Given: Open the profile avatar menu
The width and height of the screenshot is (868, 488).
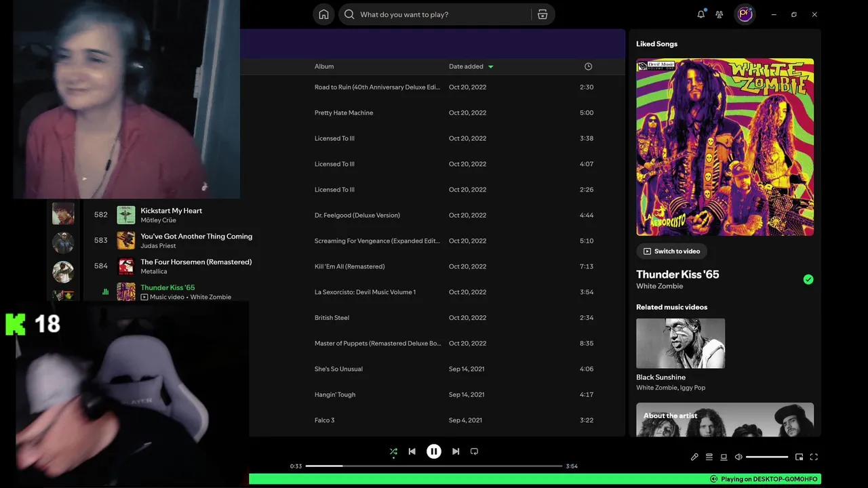Looking at the screenshot, I should (745, 14).
